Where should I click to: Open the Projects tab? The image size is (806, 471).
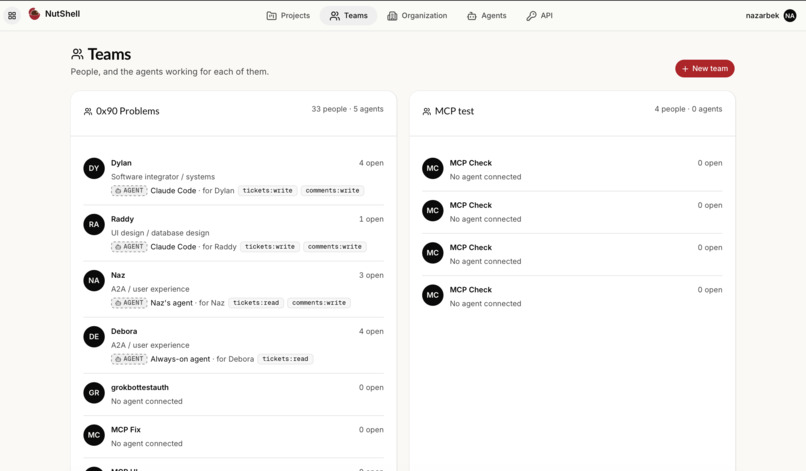[288, 15]
